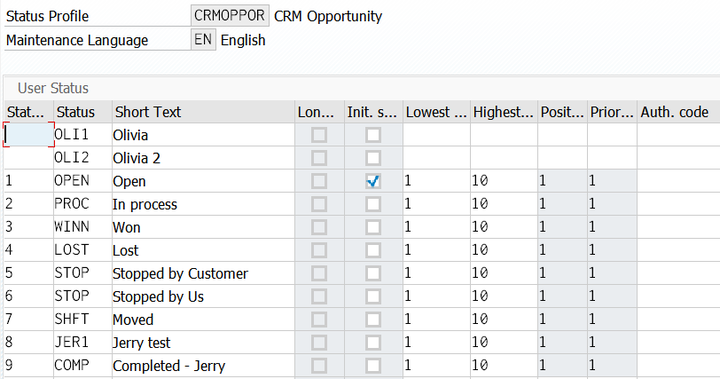Edit the short text Olivia 2
Image resolution: width=720 pixels, height=379 pixels.
coord(203,158)
